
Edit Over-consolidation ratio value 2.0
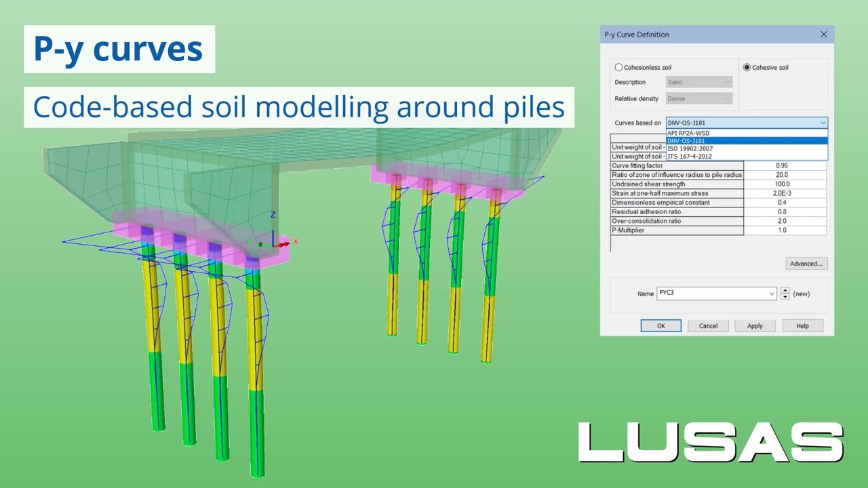(x=785, y=221)
